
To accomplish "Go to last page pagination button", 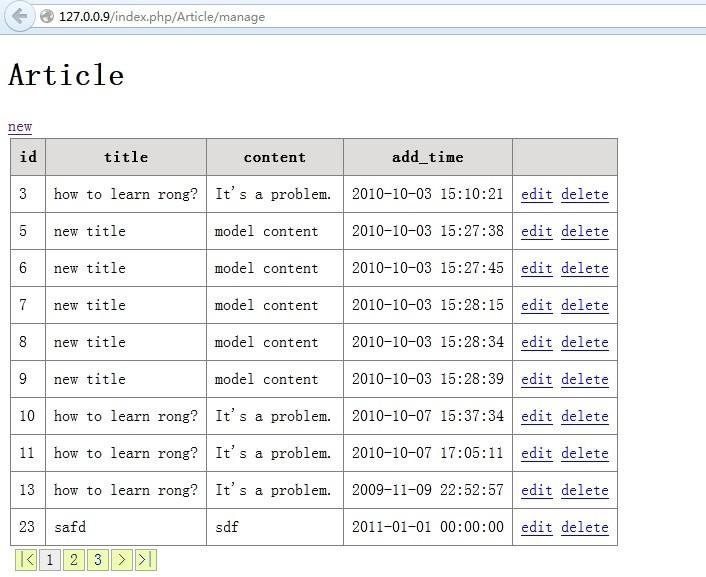I will (145, 560).
